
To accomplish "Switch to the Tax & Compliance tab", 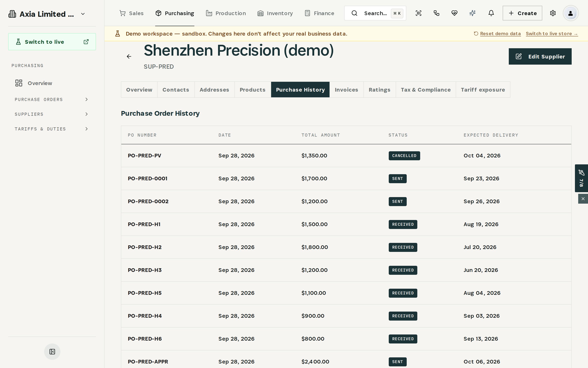I will pos(426,90).
